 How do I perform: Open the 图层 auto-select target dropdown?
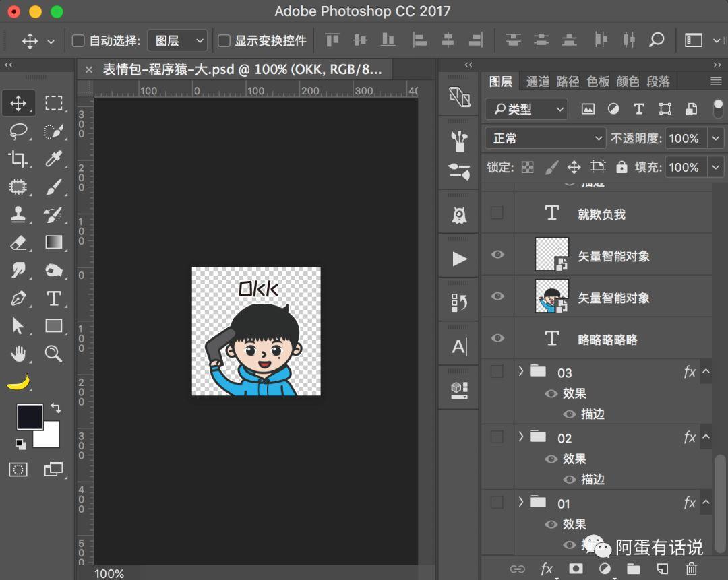point(178,41)
